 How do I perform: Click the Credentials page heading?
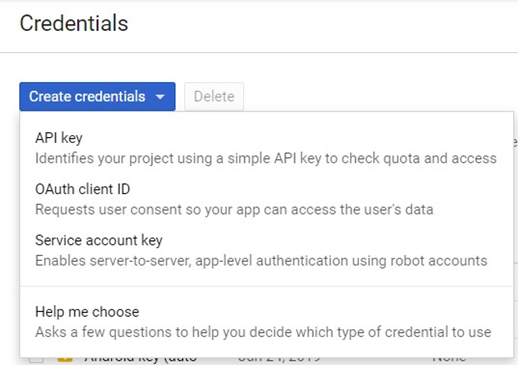click(74, 23)
